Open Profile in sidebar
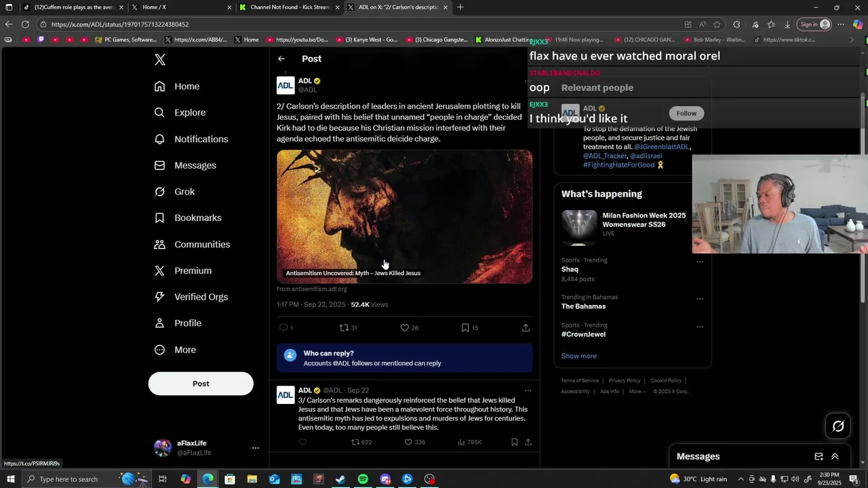This screenshot has width=868, height=488. click(178, 323)
